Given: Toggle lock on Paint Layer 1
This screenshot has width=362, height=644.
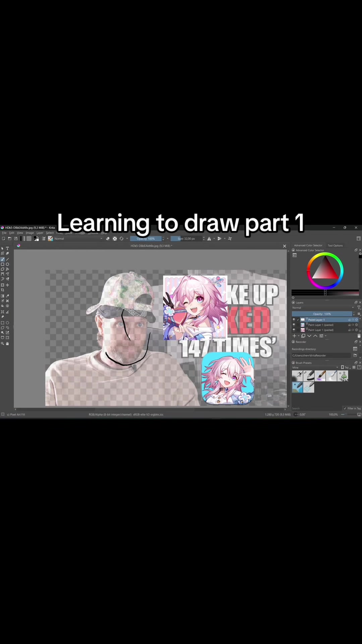Looking at the screenshot, I should (x=349, y=320).
